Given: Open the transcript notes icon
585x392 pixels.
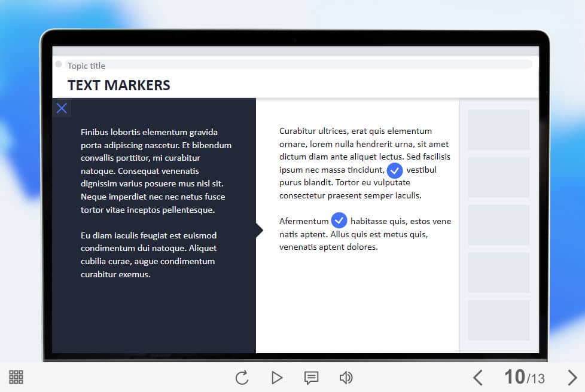Looking at the screenshot, I should (311, 378).
